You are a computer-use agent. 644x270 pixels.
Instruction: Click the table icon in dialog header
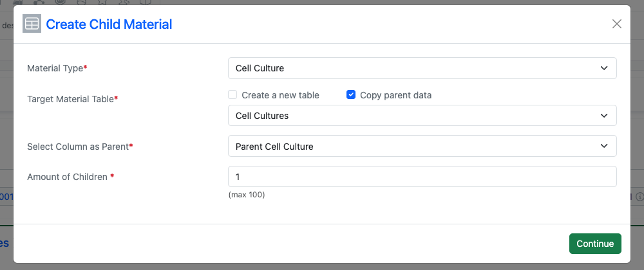pos(32,24)
